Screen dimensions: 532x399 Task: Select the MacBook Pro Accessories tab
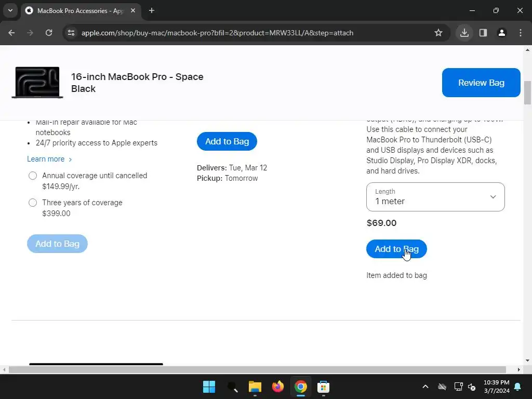coord(81,10)
